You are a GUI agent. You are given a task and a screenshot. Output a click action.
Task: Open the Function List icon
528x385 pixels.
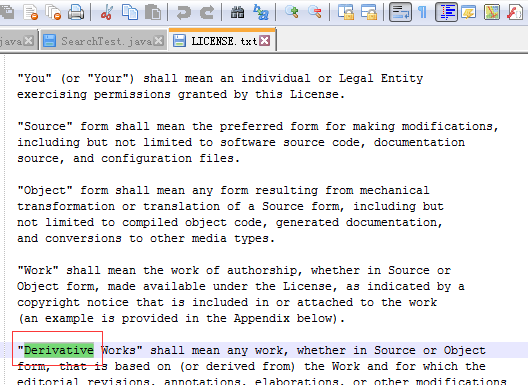point(515,12)
